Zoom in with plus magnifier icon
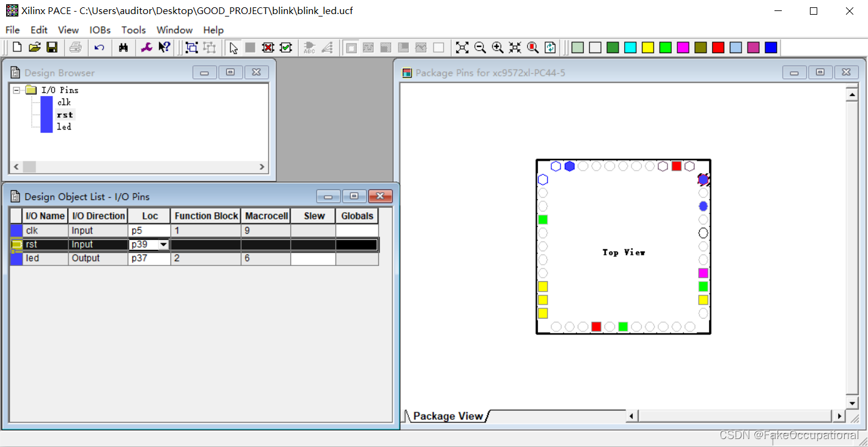 tap(498, 48)
